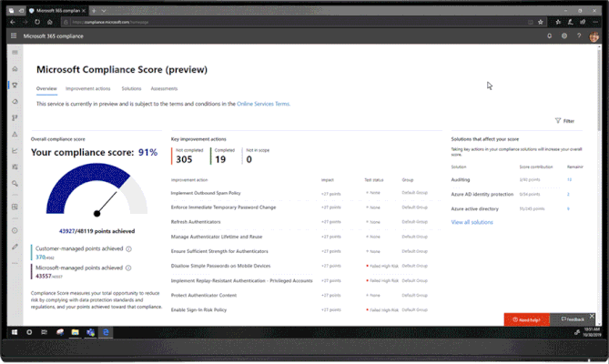Dismiss the help and feedback bar

pos(592,317)
